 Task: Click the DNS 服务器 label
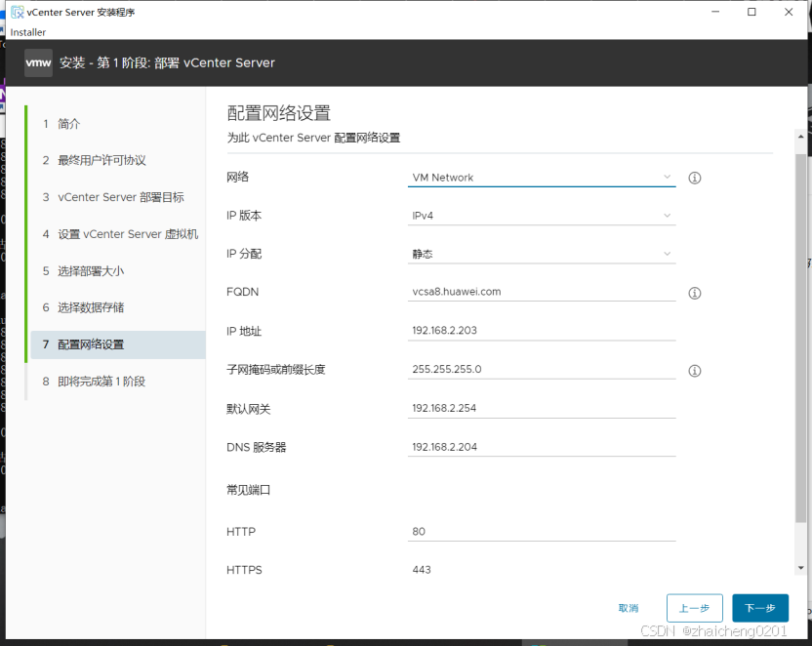coord(257,447)
